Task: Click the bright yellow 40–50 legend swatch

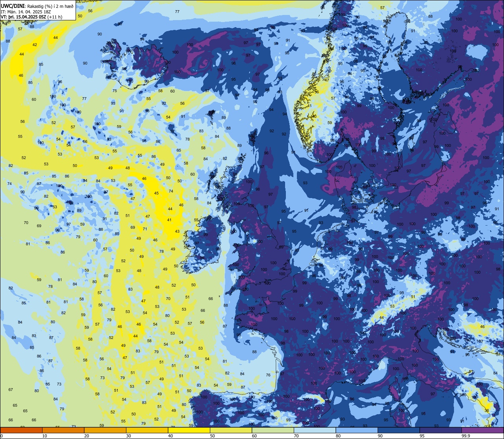Action: 189,430
